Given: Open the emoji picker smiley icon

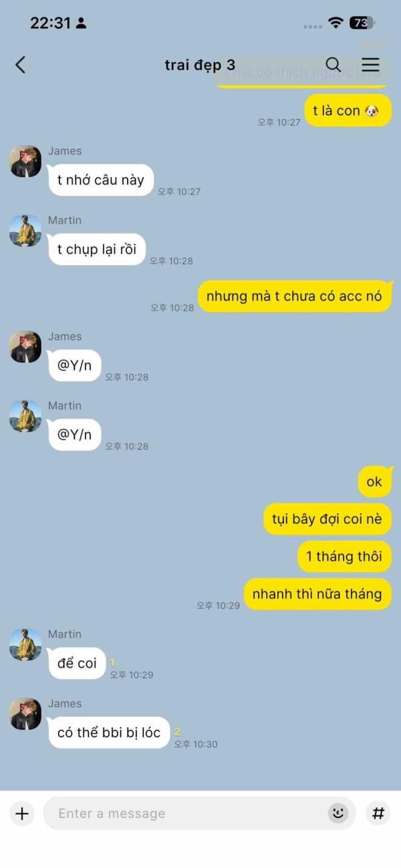Looking at the screenshot, I should point(338,813).
